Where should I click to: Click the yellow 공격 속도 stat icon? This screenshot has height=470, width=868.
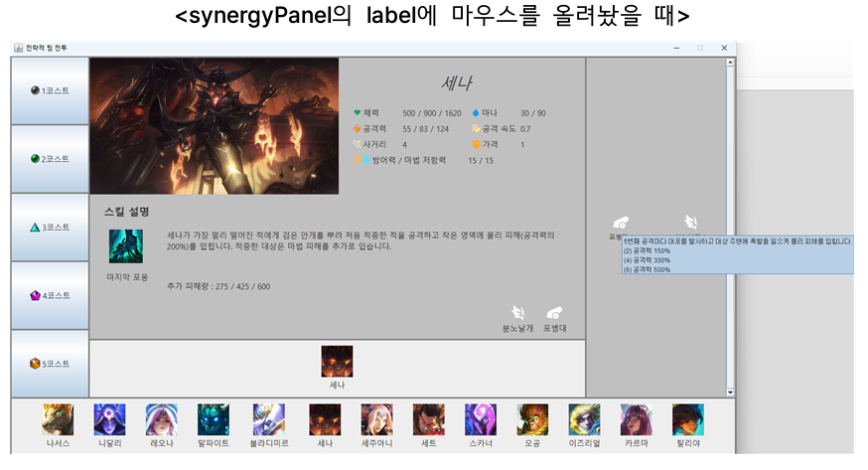coord(476,128)
